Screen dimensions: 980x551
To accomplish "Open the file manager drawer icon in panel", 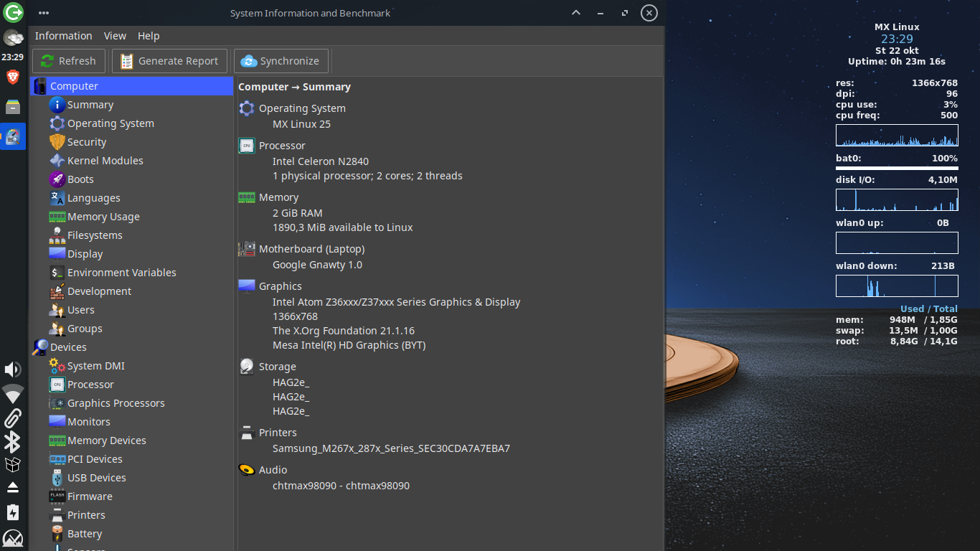I will pos(13,107).
